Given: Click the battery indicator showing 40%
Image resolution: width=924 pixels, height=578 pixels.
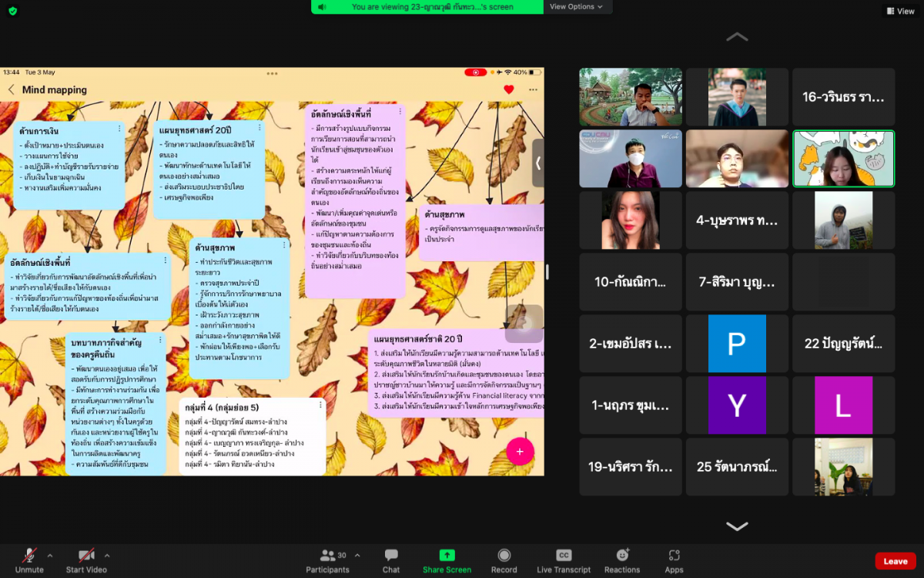Looking at the screenshot, I should click(528, 72).
